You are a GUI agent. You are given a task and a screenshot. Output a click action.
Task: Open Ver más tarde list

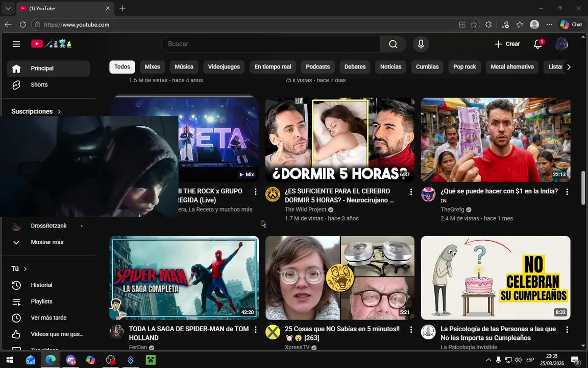(x=48, y=318)
